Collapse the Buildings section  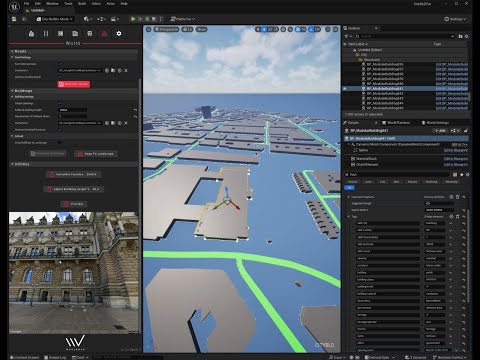[x=12, y=91]
